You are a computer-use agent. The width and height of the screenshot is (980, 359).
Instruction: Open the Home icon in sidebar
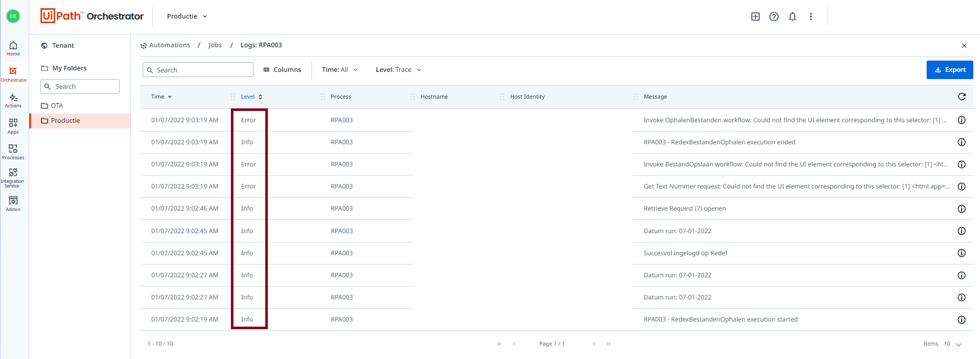[13, 48]
